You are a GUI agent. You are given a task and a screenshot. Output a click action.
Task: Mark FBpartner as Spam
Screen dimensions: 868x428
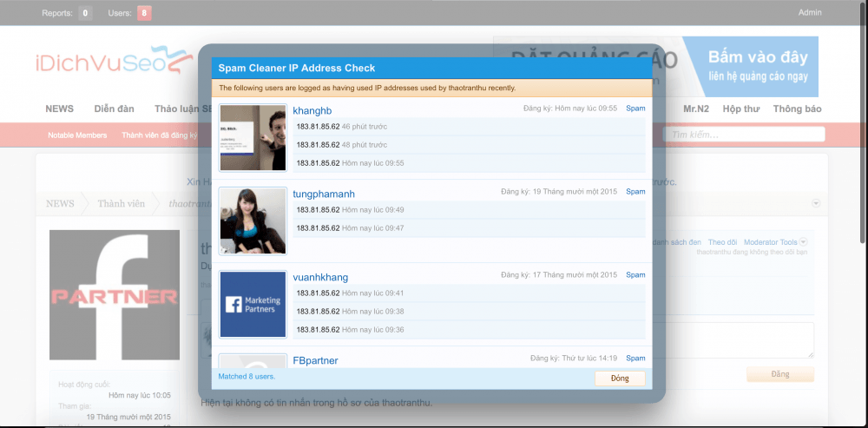(635, 359)
